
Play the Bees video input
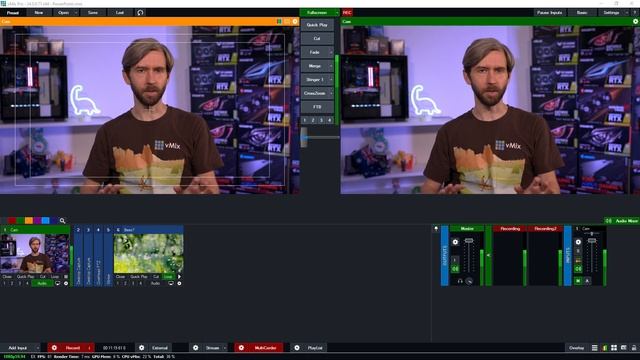coord(179,276)
